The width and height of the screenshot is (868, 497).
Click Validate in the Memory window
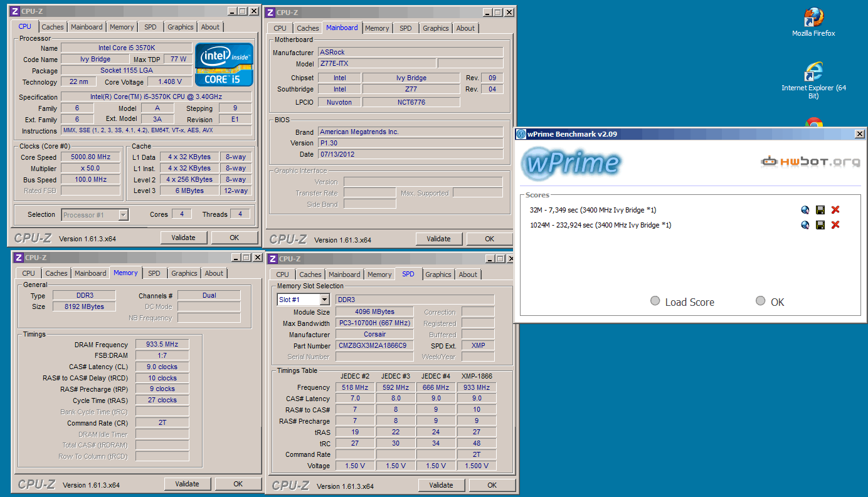point(187,484)
